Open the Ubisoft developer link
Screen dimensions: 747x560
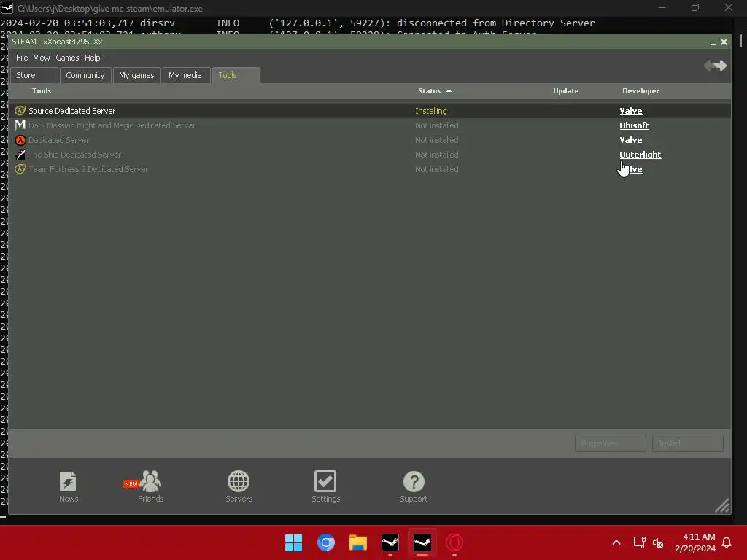(x=634, y=125)
